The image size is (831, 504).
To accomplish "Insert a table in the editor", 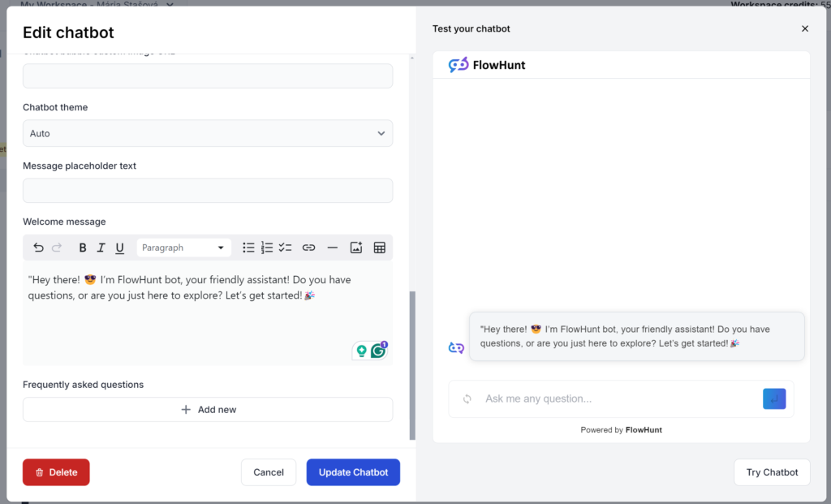I will point(379,248).
